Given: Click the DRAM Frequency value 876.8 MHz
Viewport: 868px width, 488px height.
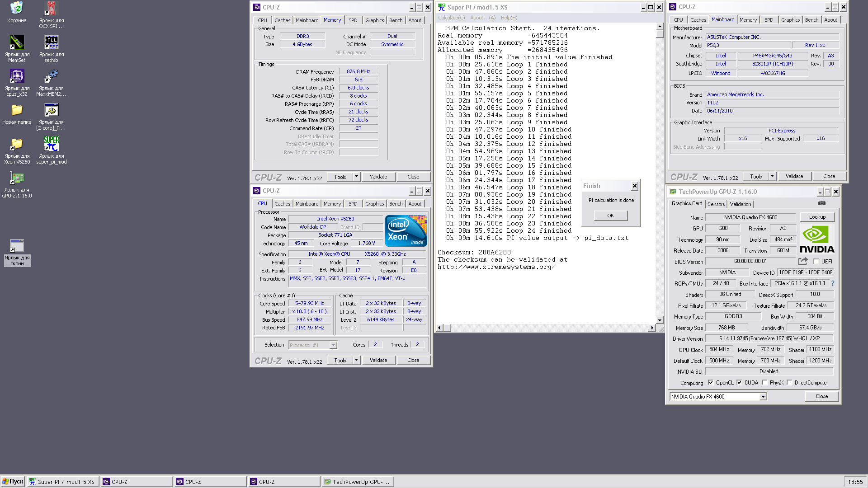Looking at the screenshot, I should point(359,71).
